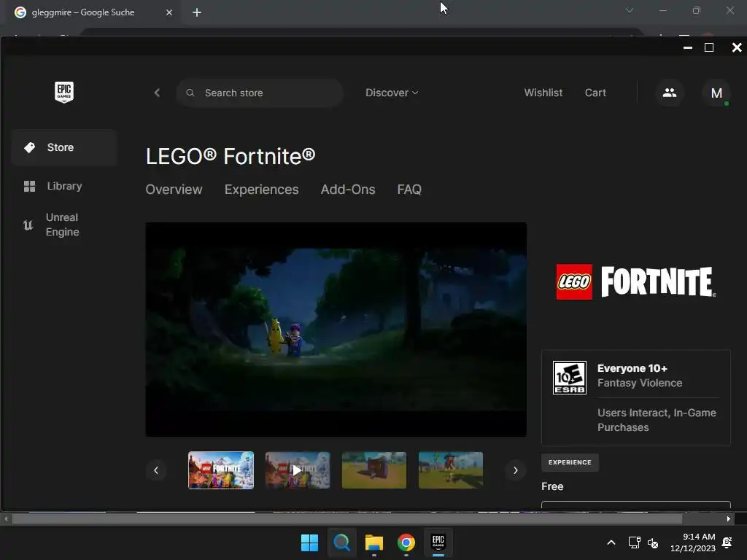Expand the Discover dropdown
This screenshot has width=747, height=560.
pos(392,93)
